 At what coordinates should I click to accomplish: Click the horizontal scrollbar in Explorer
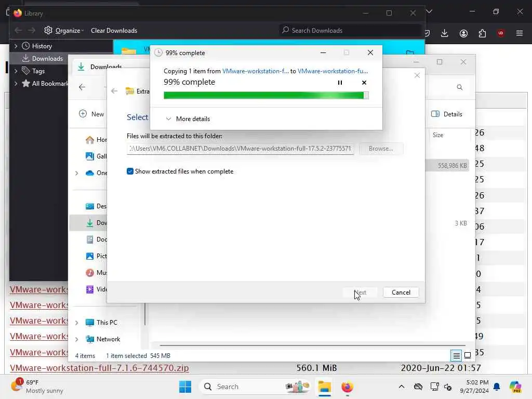pyautogui.click(x=312, y=345)
